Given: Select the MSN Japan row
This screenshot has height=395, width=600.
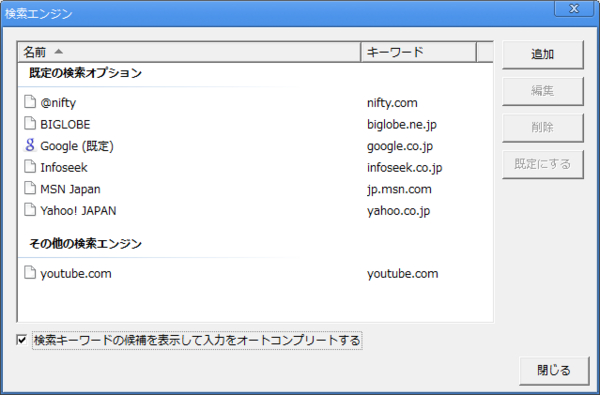Looking at the screenshot, I should click(255, 189).
